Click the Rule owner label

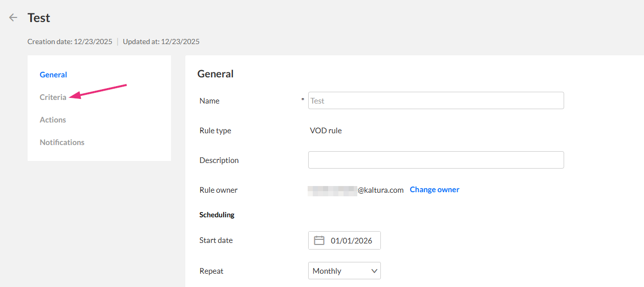point(219,190)
